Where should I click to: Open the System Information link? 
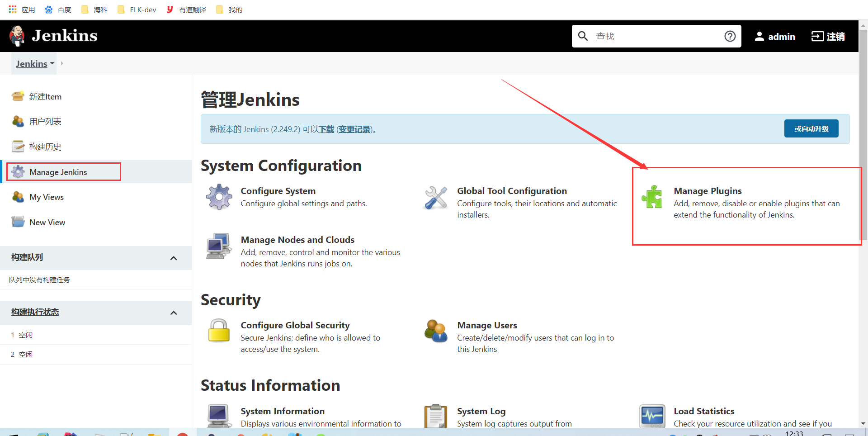(283, 411)
